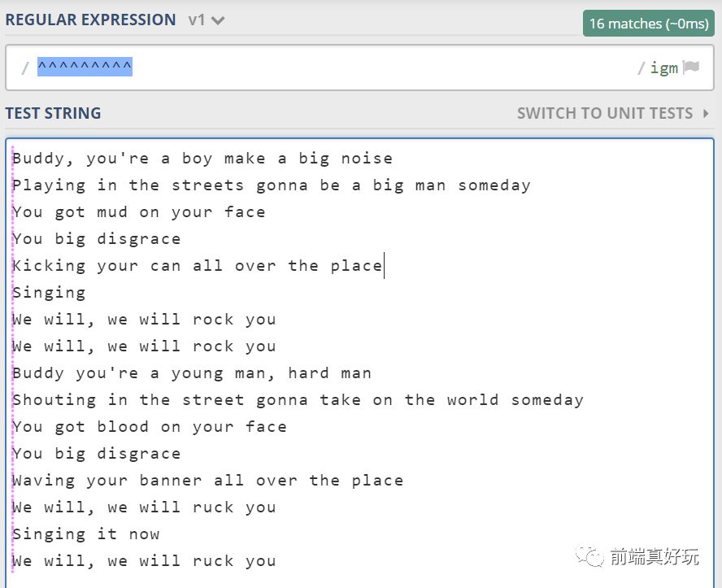The width and height of the screenshot is (722, 588).
Task: Click the line "Shouting in the street gonna take on the world someday"
Action: click(298, 399)
